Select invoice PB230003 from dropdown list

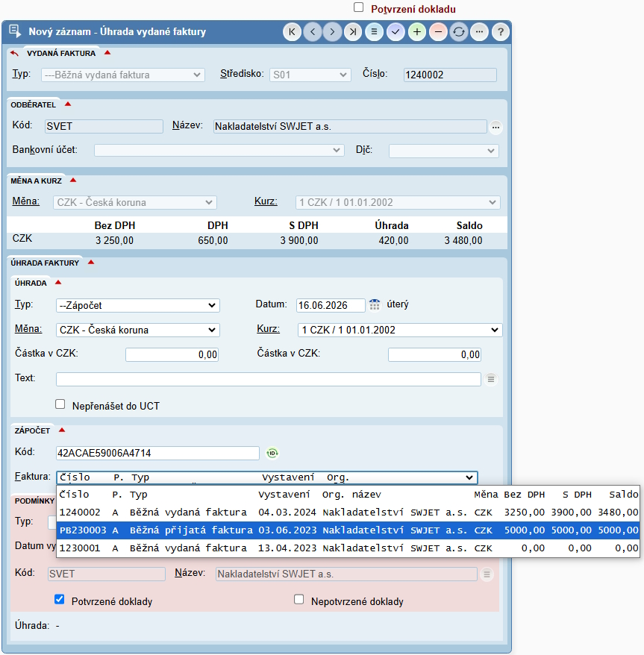348,530
